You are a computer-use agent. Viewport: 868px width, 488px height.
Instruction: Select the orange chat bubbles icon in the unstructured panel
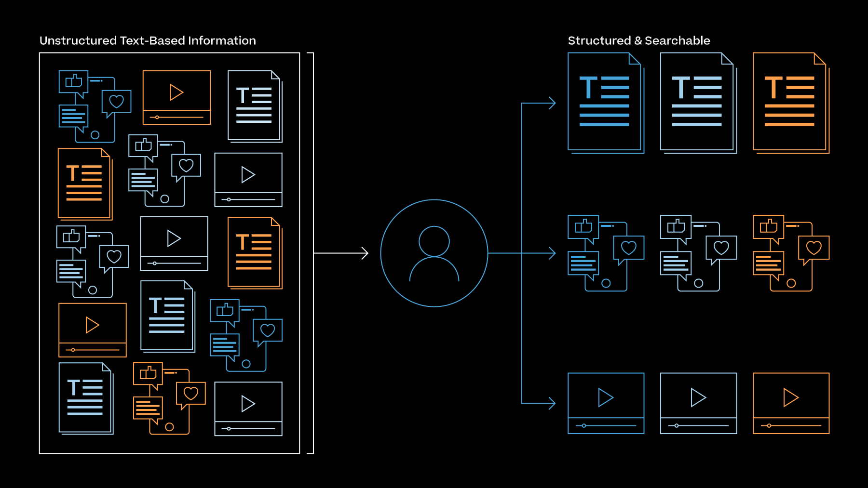tap(169, 399)
